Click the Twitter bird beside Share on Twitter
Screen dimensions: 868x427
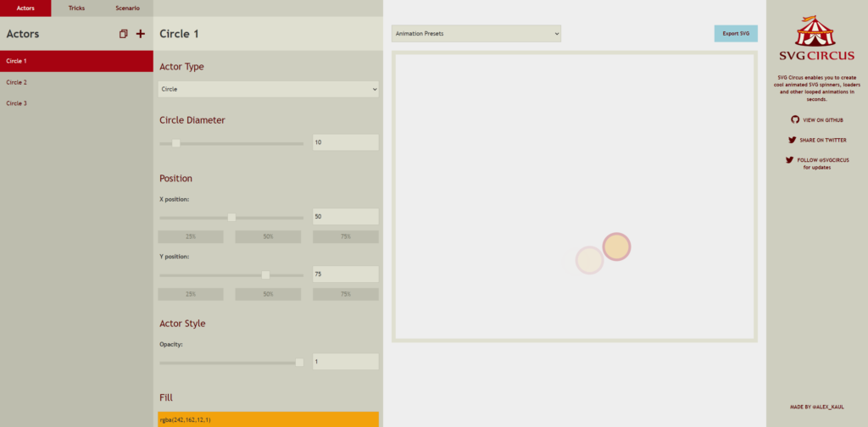point(793,140)
